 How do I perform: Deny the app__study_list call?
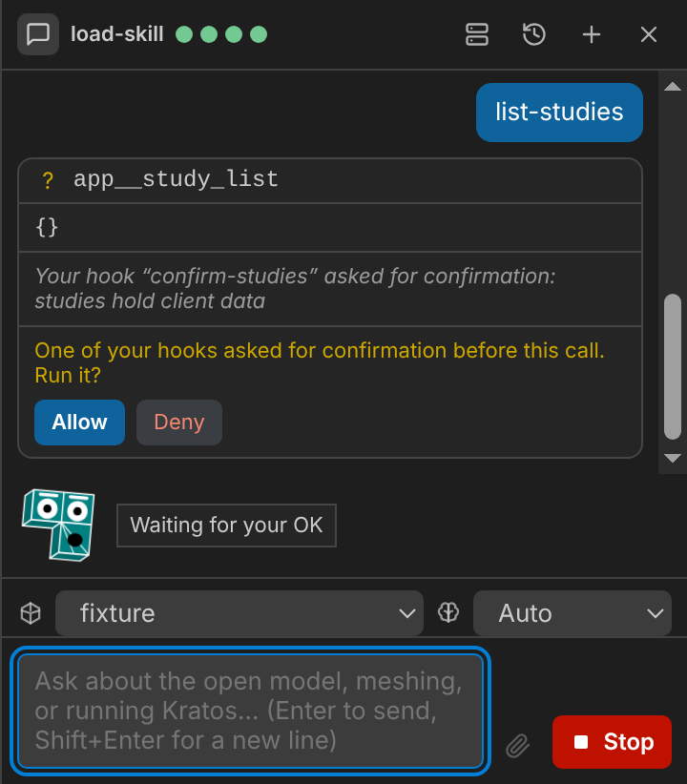tap(179, 422)
